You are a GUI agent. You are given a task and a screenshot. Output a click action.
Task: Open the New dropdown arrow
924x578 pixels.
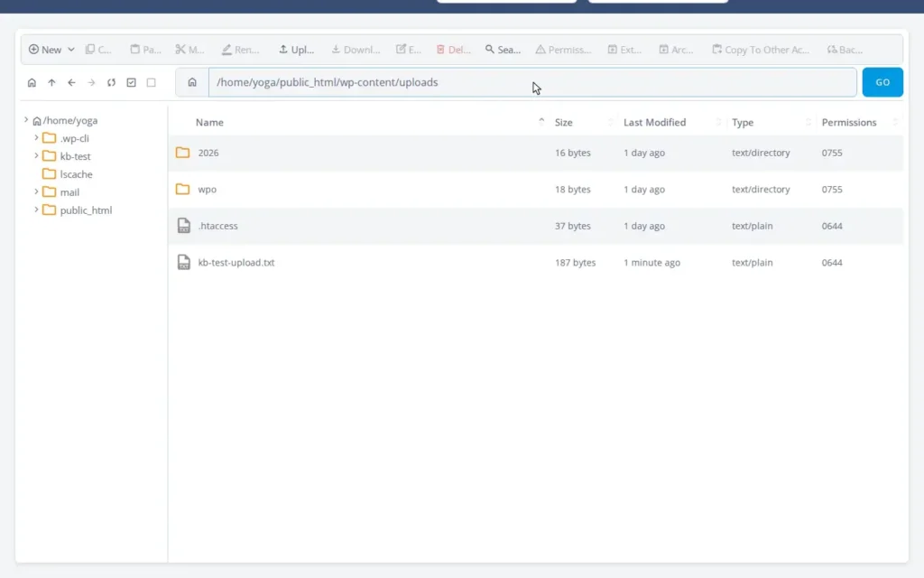(x=70, y=50)
